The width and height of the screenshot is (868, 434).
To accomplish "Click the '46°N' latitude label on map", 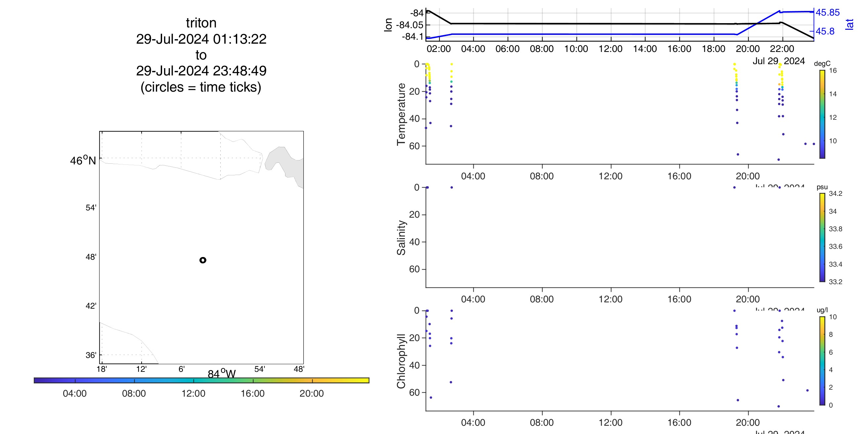I will 83,160.
